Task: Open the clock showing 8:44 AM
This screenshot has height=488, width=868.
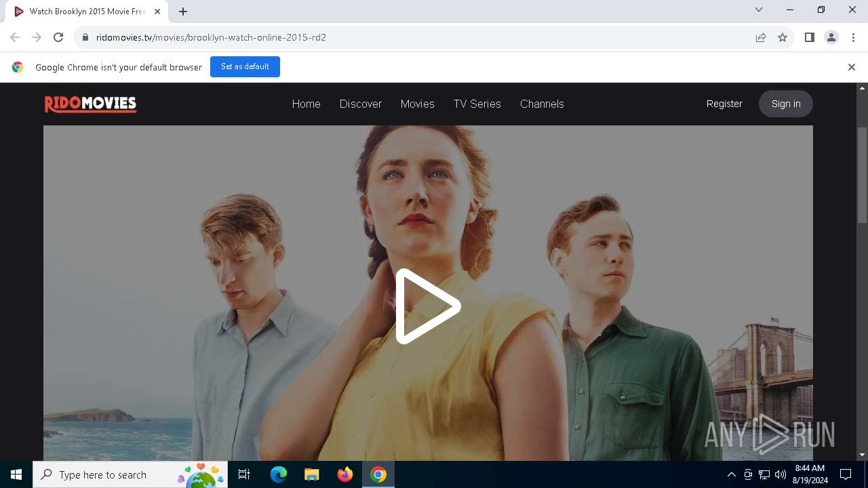Action: (810, 474)
